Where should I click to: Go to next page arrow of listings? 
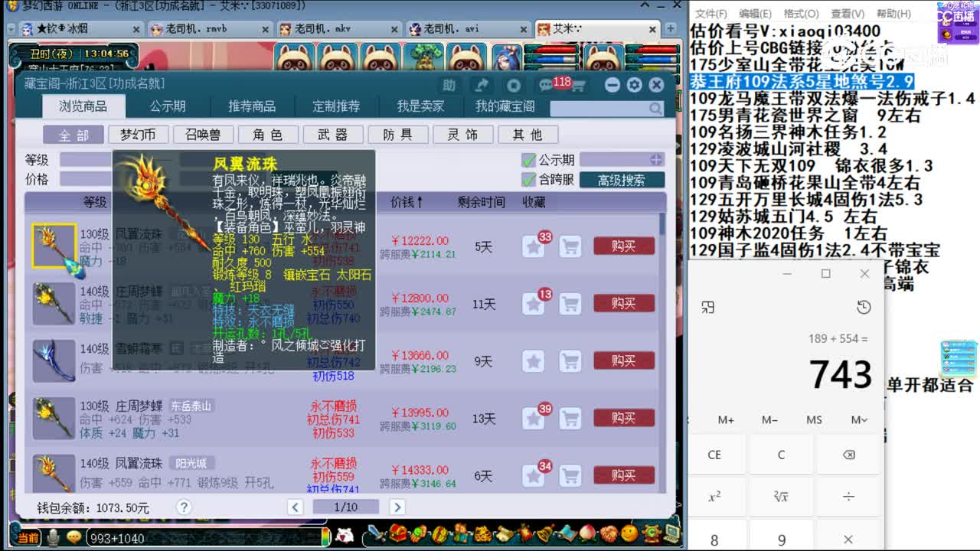(x=397, y=507)
